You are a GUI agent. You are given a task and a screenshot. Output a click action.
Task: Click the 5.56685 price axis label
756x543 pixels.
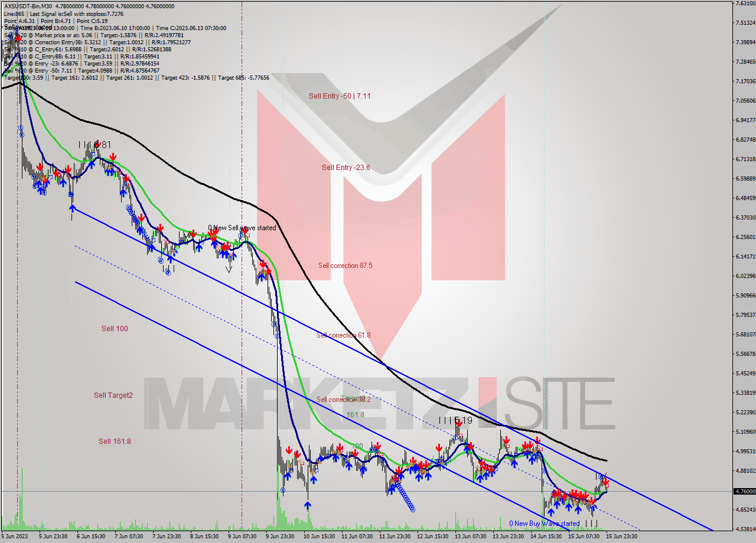pyautogui.click(x=744, y=354)
